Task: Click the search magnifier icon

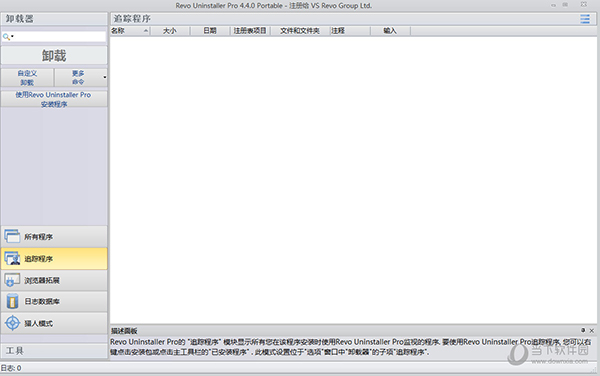Action: (6, 37)
